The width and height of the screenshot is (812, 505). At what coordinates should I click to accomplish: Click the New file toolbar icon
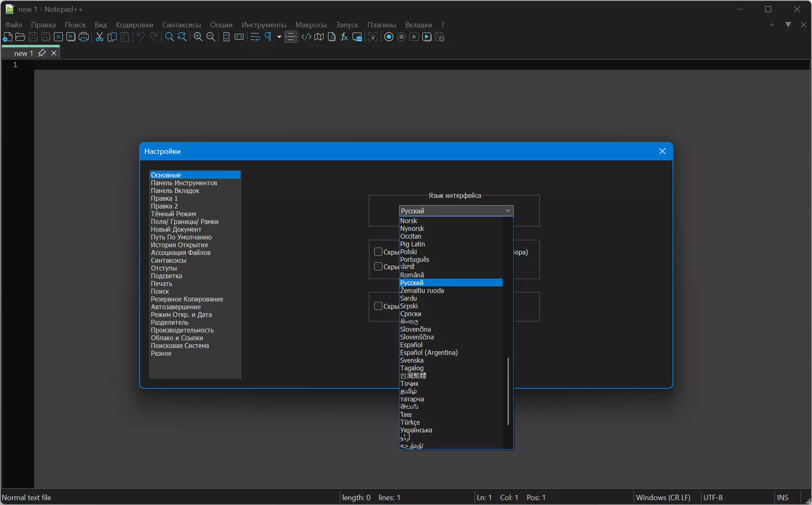coord(8,37)
